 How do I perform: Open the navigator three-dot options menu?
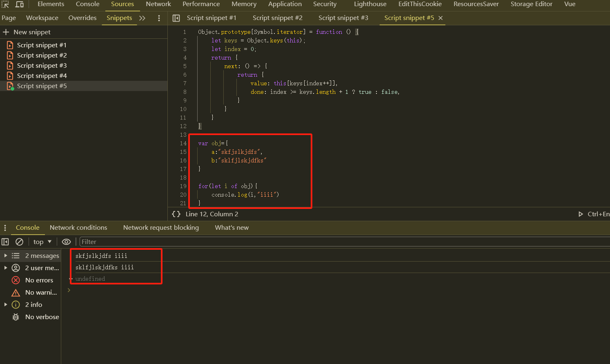159,18
